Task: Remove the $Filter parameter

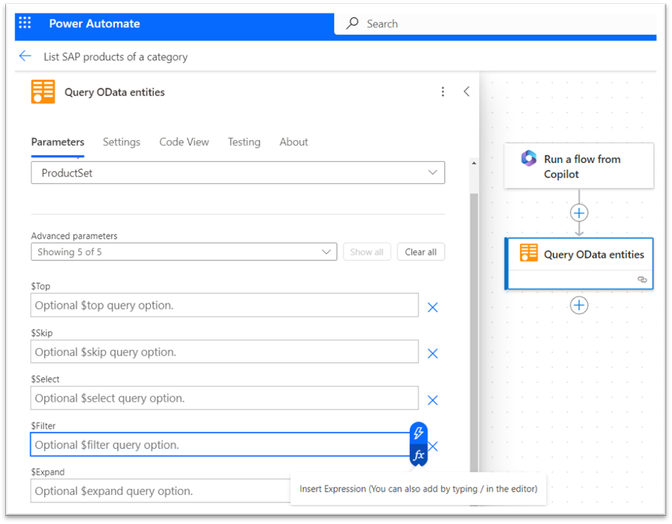Action: (434, 446)
